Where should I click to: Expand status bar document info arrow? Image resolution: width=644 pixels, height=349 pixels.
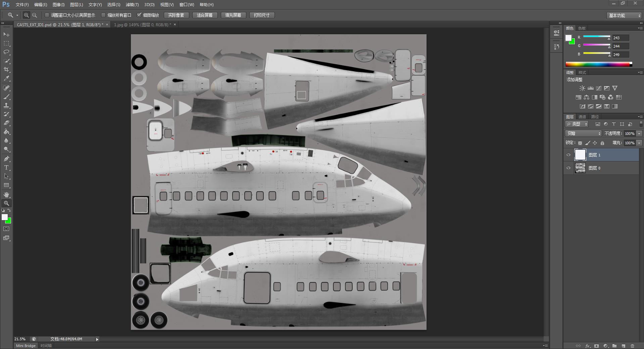pos(97,339)
